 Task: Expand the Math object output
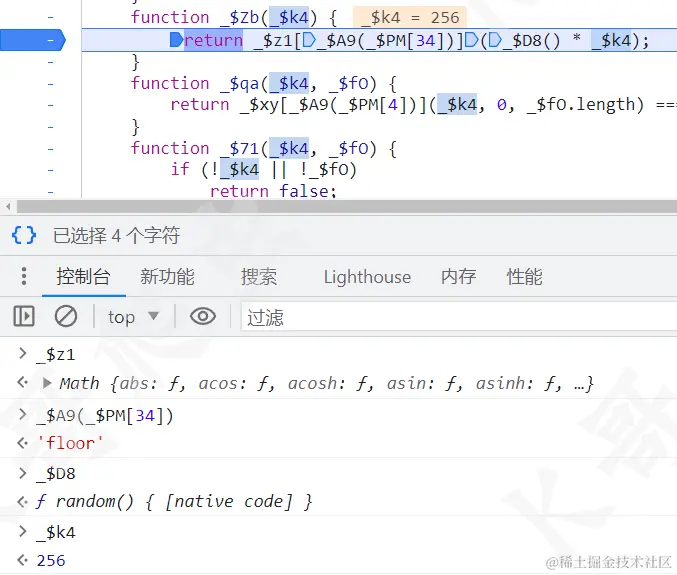click(47, 383)
